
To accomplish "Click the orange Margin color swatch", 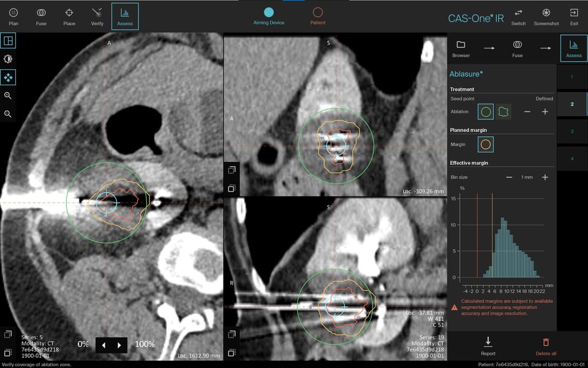I will 486,145.
